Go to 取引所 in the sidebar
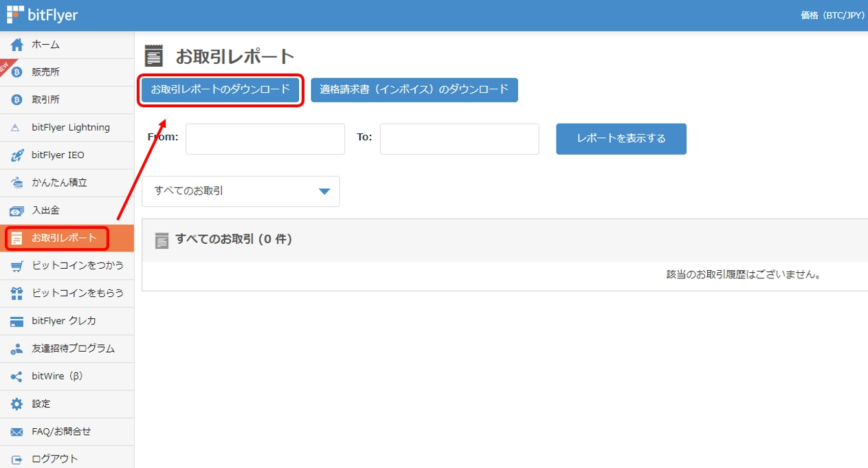Image resolution: width=868 pixels, height=468 pixels. [x=67, y=100]
